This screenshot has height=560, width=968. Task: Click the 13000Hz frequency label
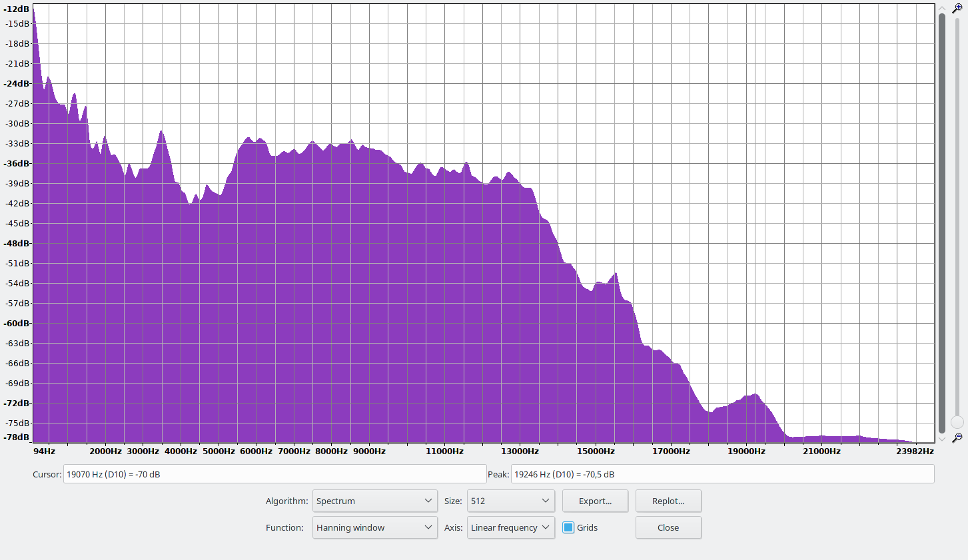tap(520, 451)
